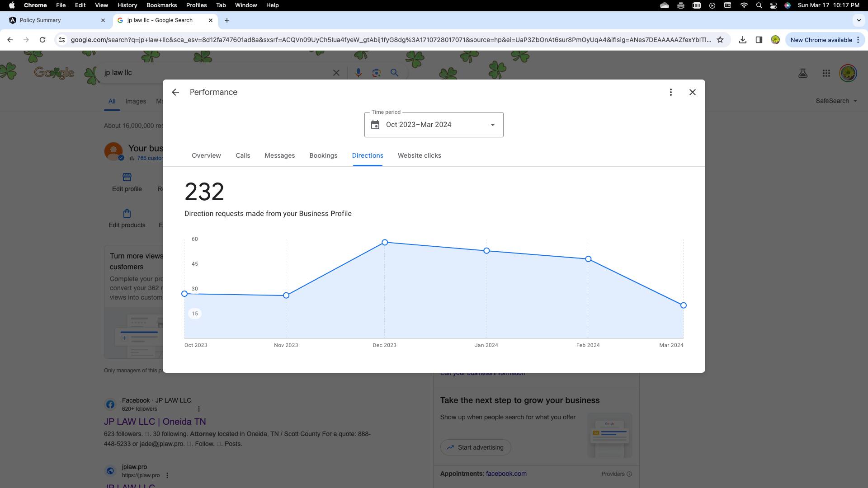Click the browser Forward button

(26, 40)
